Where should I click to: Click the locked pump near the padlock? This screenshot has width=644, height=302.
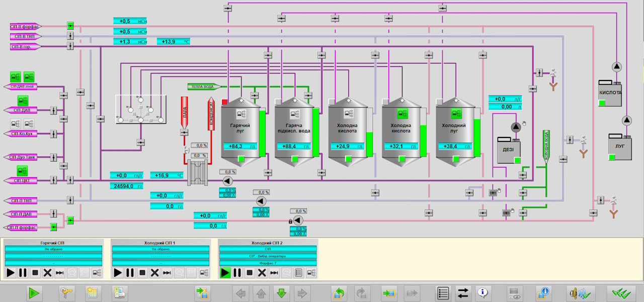point(298,220)
